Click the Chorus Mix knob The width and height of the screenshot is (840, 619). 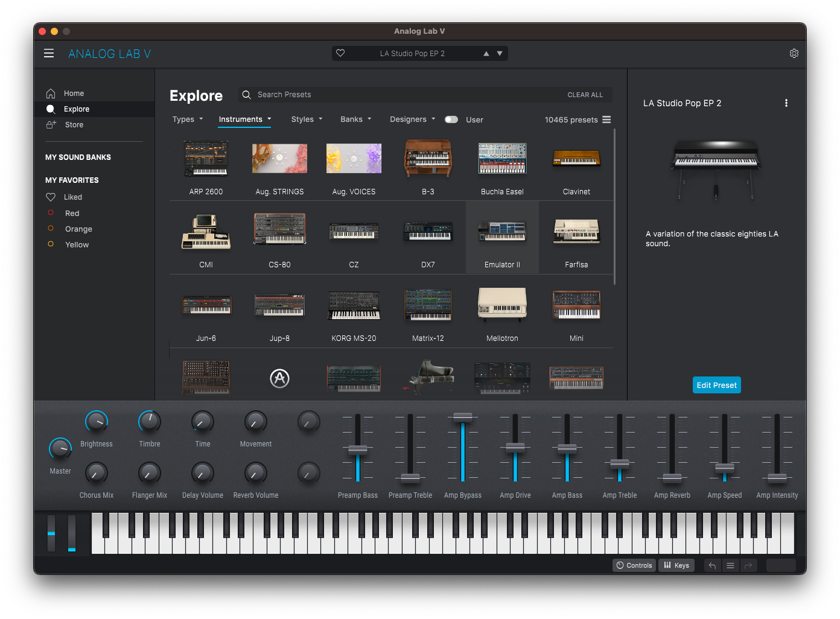point(97,473)
